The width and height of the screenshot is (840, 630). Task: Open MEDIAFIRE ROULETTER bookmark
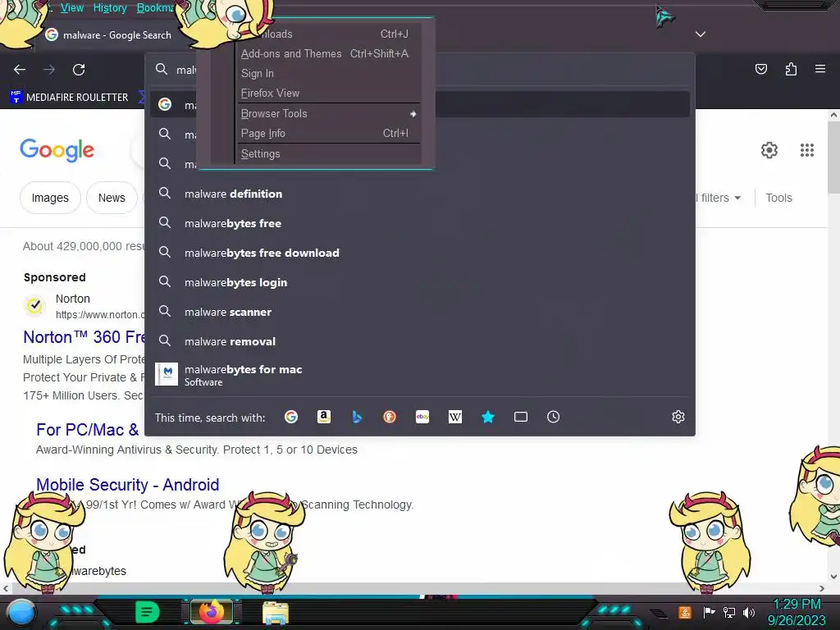(x=69, y=97)
